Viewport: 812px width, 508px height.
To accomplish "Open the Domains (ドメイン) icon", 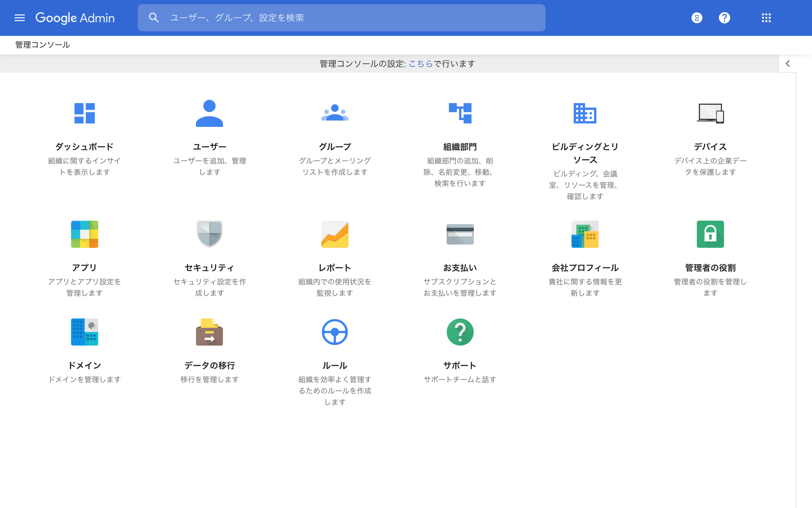I will [x=84, y=332].
